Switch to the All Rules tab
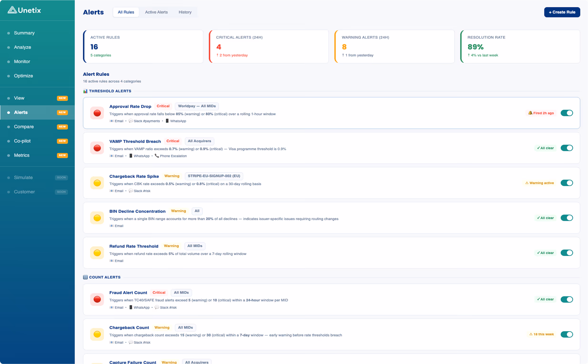Image resolution: width=588 pixels, height=364 pixels. coord(126,12)
